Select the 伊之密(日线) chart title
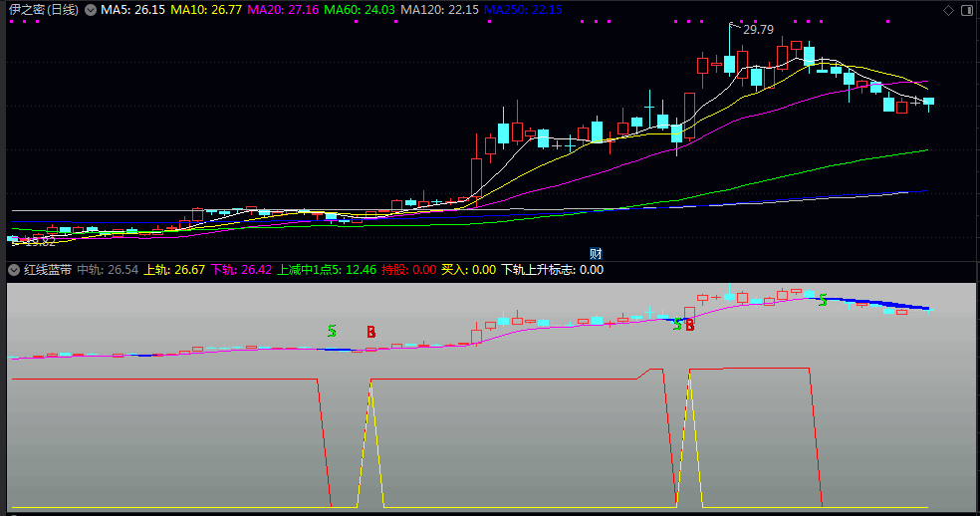Screen dimensions: 980x516 click(44, 10)
